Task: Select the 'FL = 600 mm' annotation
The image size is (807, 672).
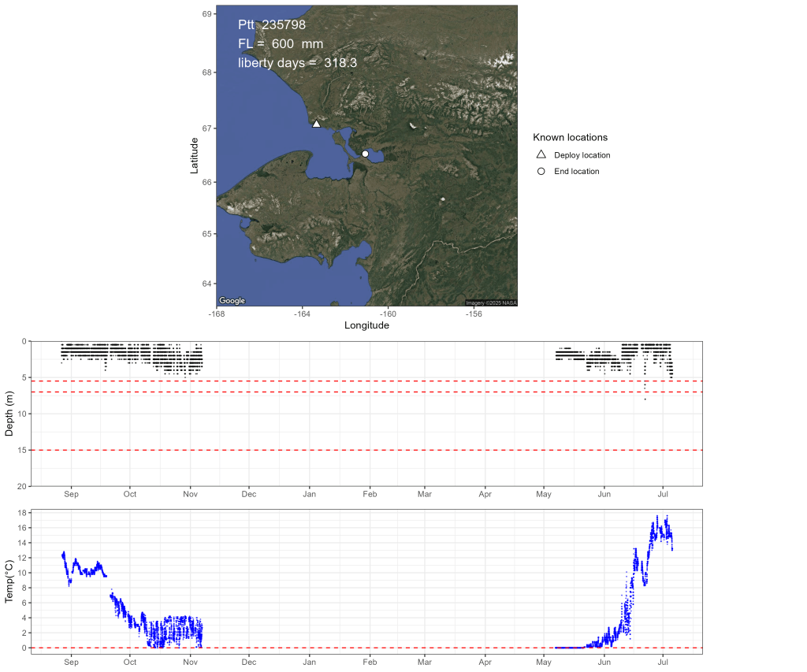Action: pos(280,44)
